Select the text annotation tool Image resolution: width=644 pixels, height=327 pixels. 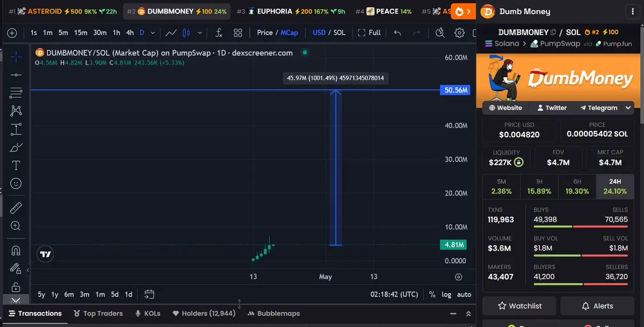[x=16, y=165]
